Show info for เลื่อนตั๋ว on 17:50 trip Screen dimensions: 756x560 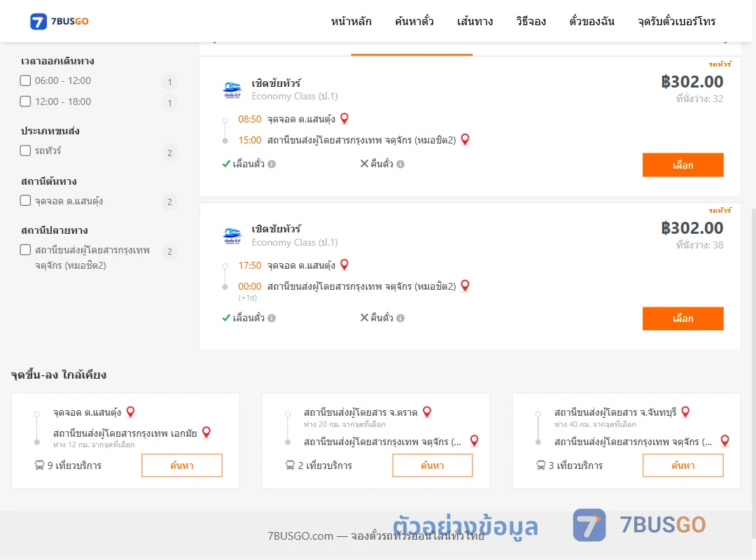(x=272, y=318)
